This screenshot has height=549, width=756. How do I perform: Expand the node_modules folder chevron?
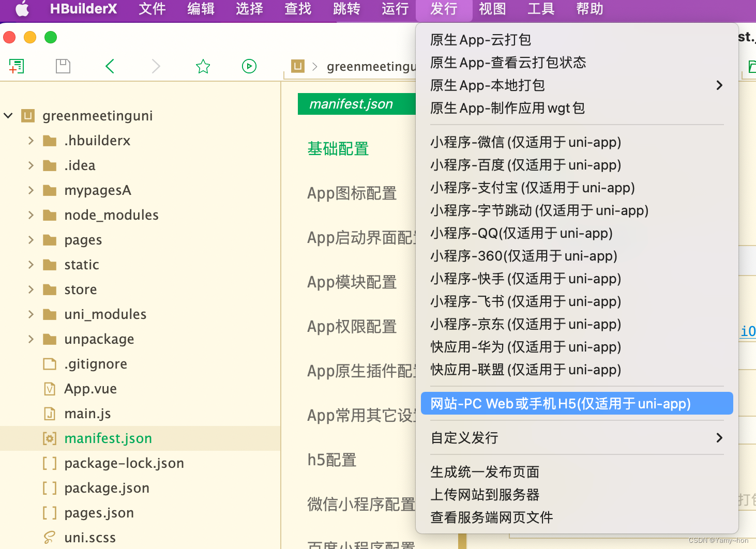[31, 215]
